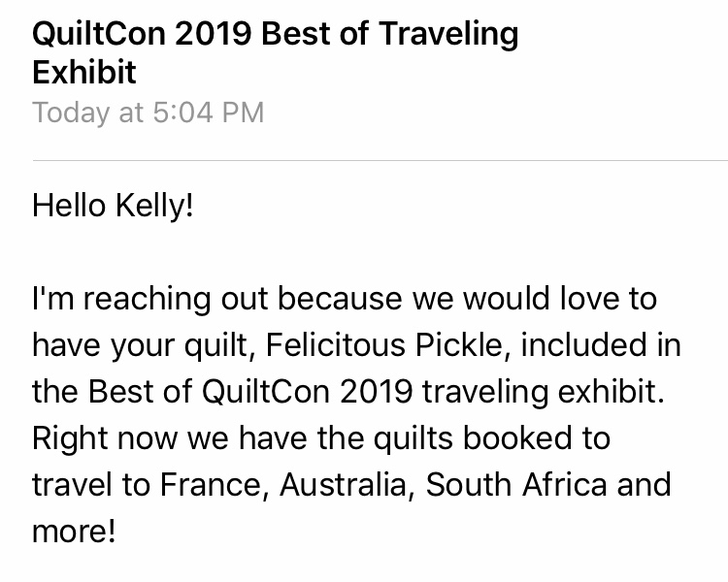Tap the "Today at 5:04 PM" timestamp

tap(149, 113)
